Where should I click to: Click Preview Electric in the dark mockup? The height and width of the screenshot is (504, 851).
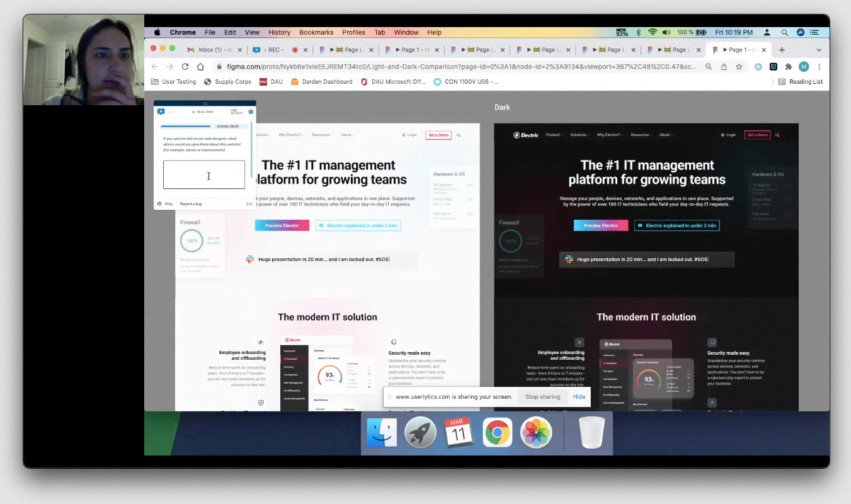(x=600, y=226)
